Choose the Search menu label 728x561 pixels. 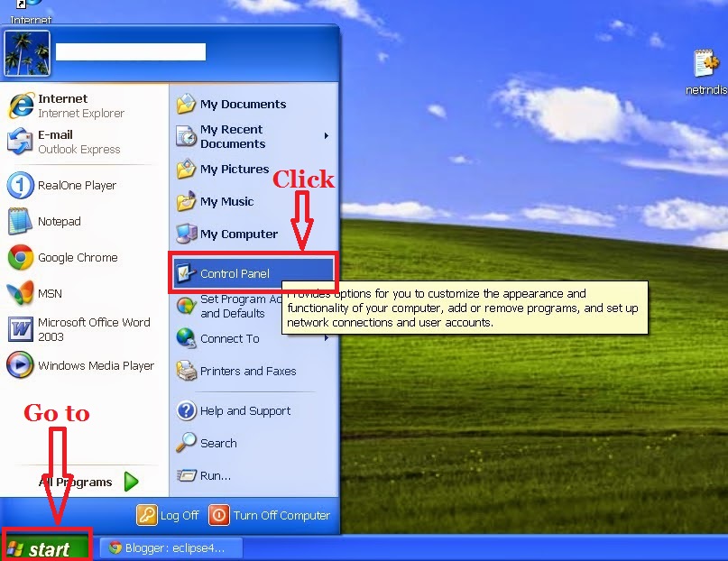coord(218,443)
